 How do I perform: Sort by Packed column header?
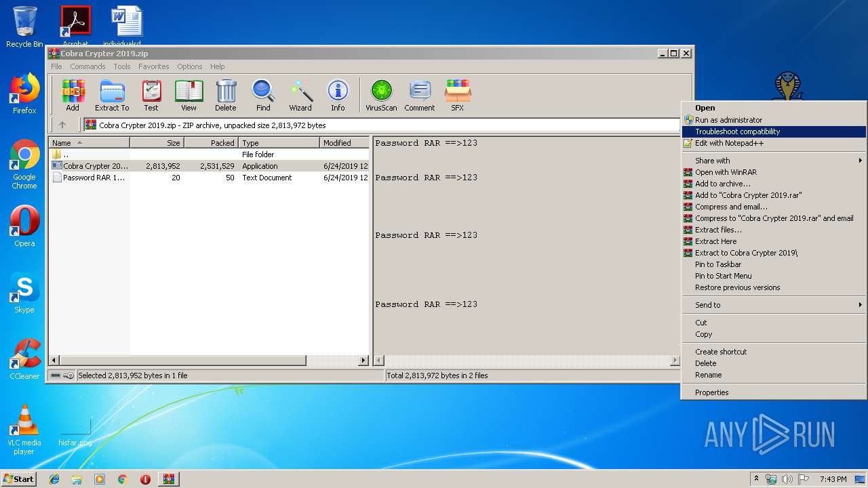pyautogui.click(x=211, y=143)
